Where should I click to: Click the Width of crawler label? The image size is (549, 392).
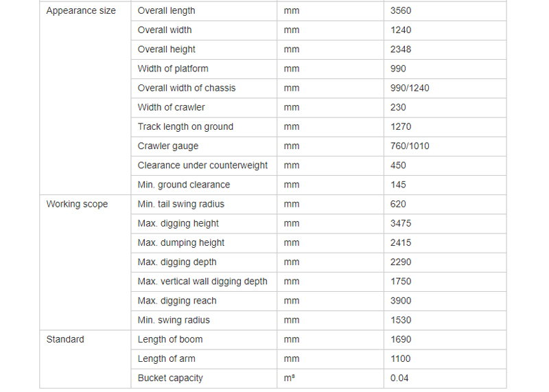[171, 107]
